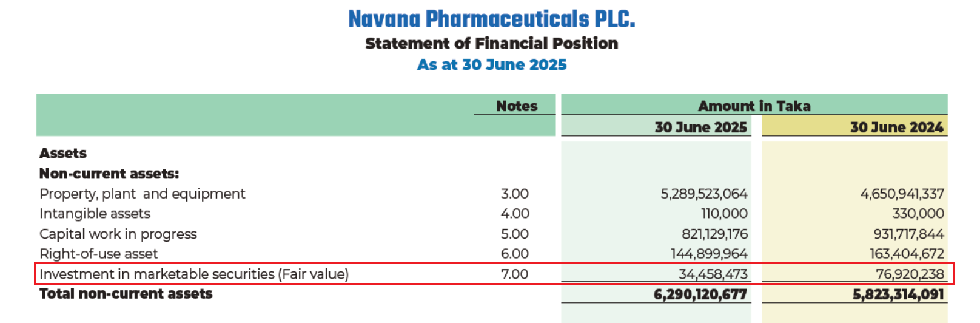Select the Intangible assets row label
Viewport: 980px width, 323px height.
pyautogui.click(x=95, y=214)
